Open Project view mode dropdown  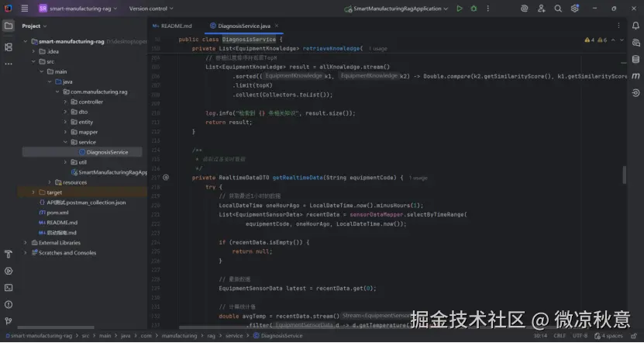pyautogui.click(x=34, y=26)
